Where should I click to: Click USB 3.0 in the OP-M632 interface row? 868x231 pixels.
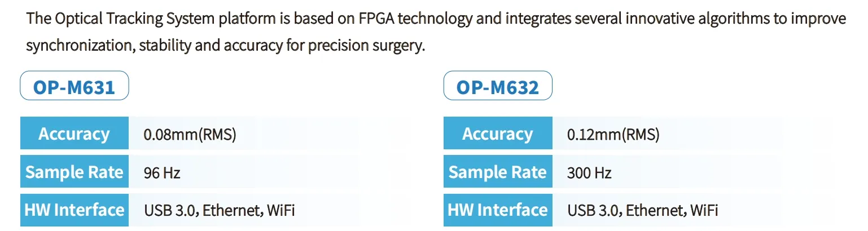[593, 211]
